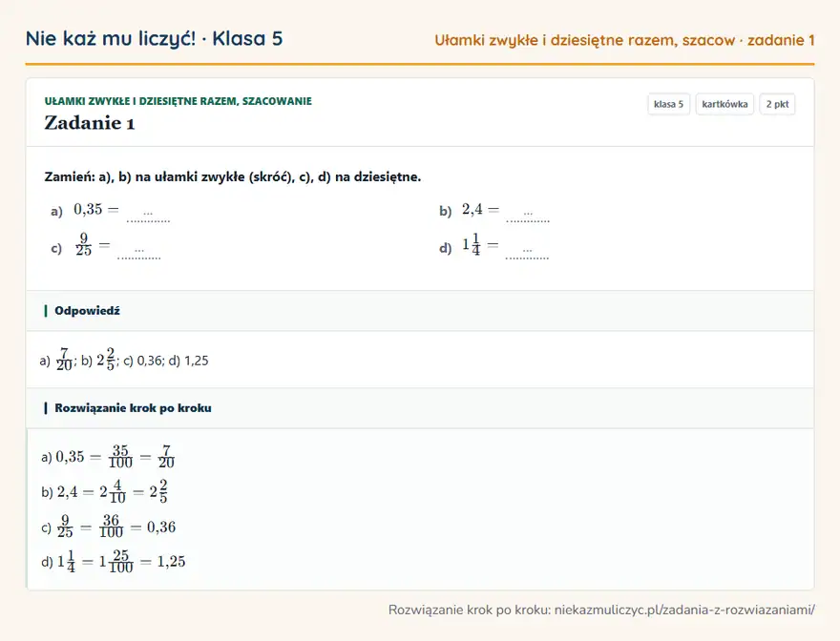Viewport: 840px width, 641px height.
Task: Click the answer summary line ending "d) 1,25"
Action: (x=124, y=360)
